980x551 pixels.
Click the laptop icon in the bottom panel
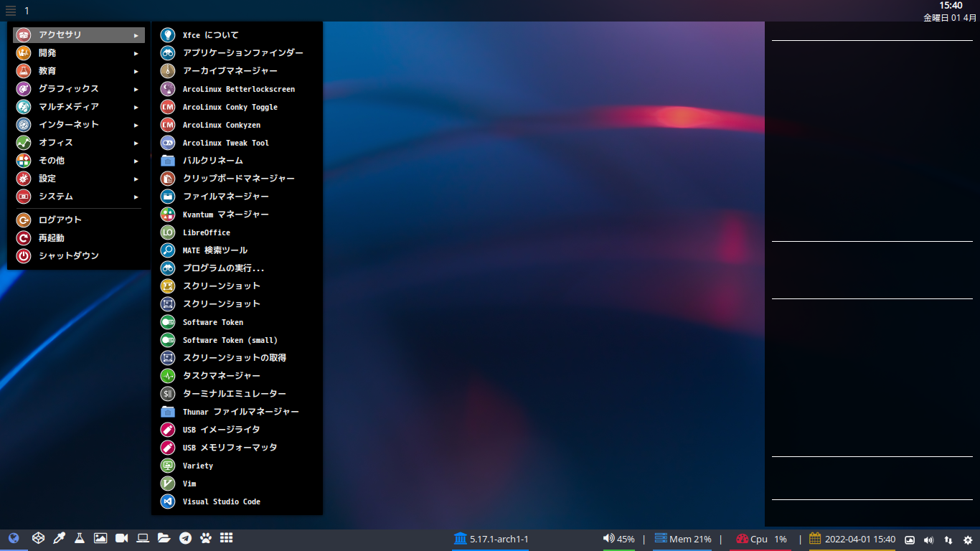143,538
